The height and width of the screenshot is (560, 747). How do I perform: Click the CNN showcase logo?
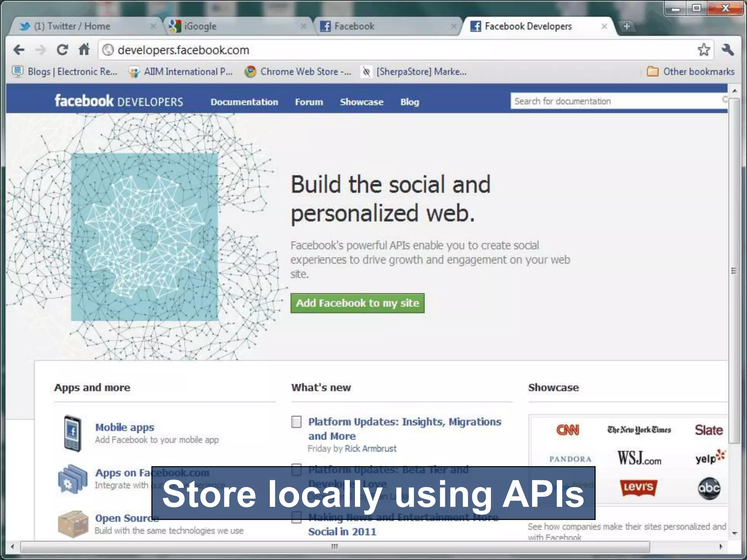click(x=568, y=430)
